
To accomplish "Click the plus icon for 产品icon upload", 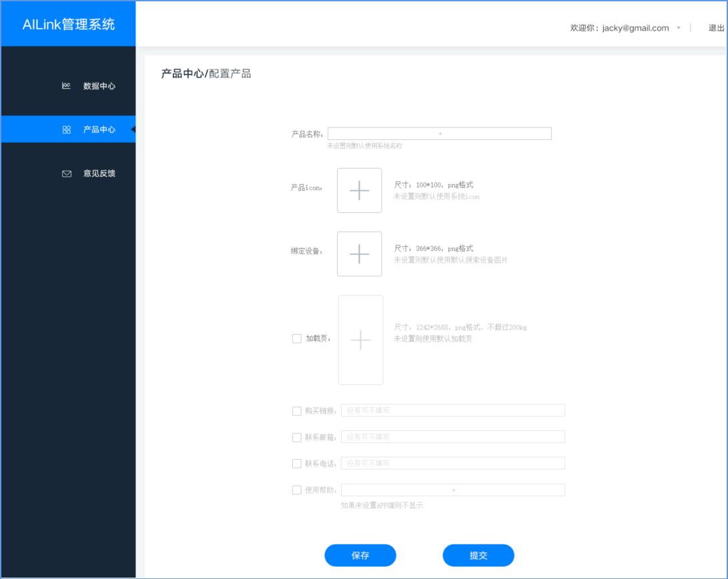I will click(360, 191).
